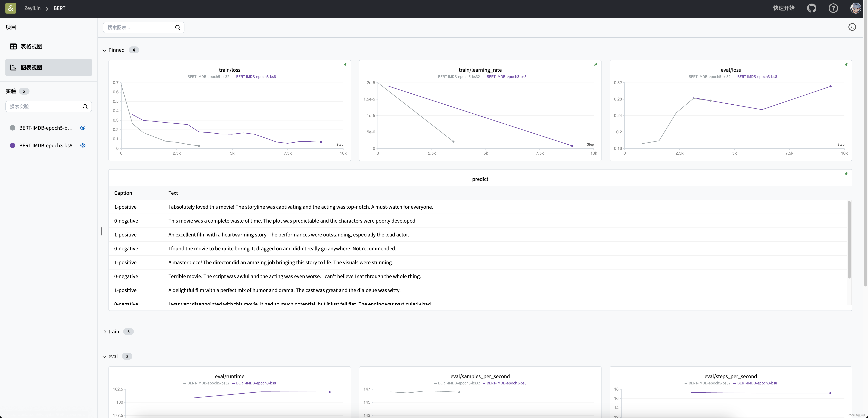Screen dimensions: 868x418
Task: Toggle BERT-IMDB-epoch3-bs8 legend in train/learning_rate chart
Action: (506, 77)
